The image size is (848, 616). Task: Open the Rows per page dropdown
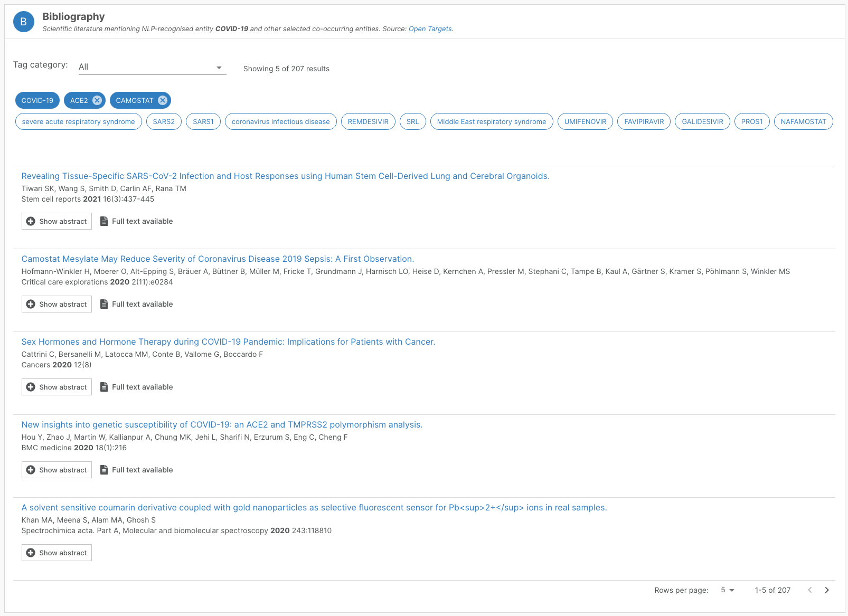click(x=727, y=590)
